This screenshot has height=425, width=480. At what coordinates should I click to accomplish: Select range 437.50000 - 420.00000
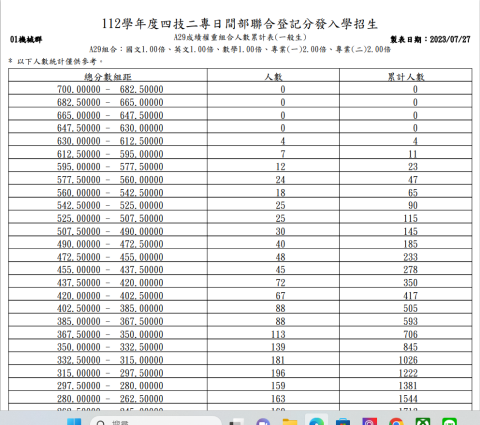[110, 283]
